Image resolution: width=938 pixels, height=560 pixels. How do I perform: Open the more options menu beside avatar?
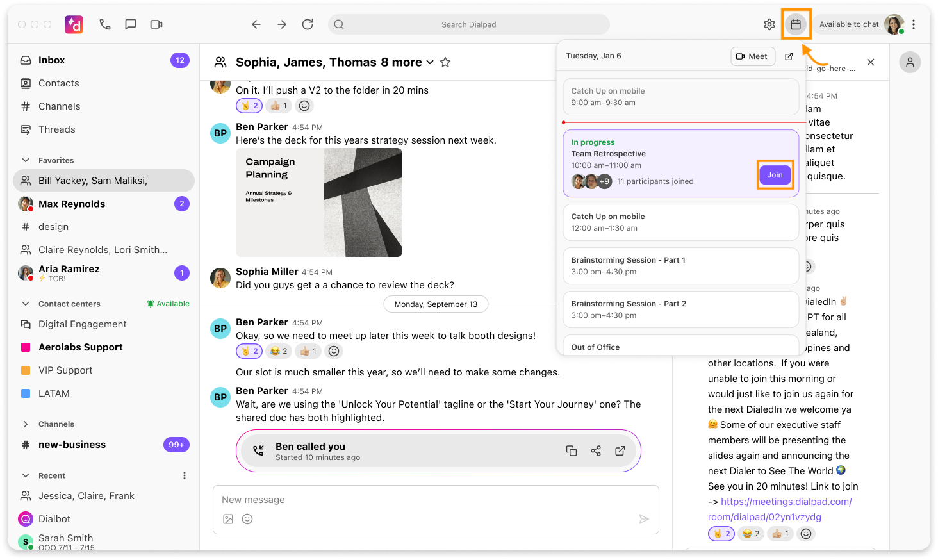(914, 24)
